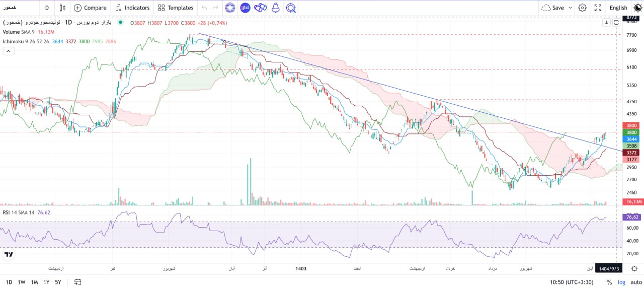Click the undo arrow in the toolbar
The image size is (644, 290).
pos(204,8)
